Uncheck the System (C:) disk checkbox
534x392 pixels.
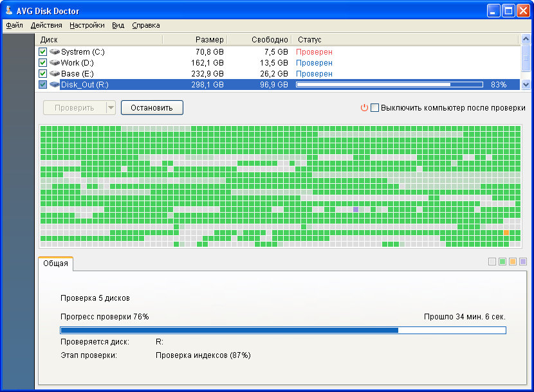click(x=42, y=51)
